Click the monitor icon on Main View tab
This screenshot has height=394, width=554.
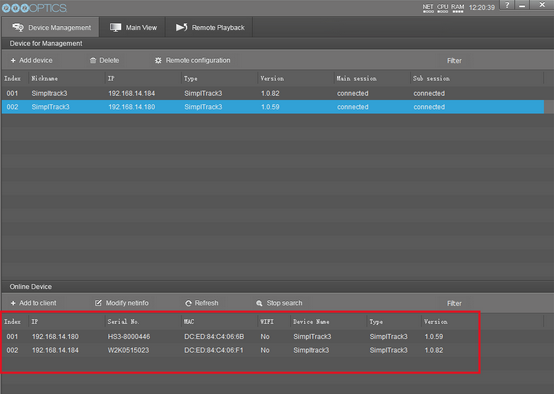click(116, 28)
